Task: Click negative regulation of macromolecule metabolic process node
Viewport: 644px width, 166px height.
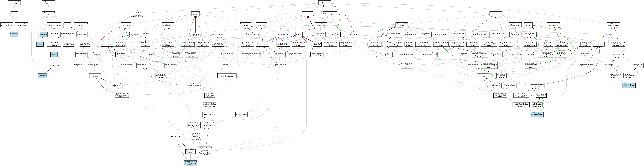Action: click(496, 54)
